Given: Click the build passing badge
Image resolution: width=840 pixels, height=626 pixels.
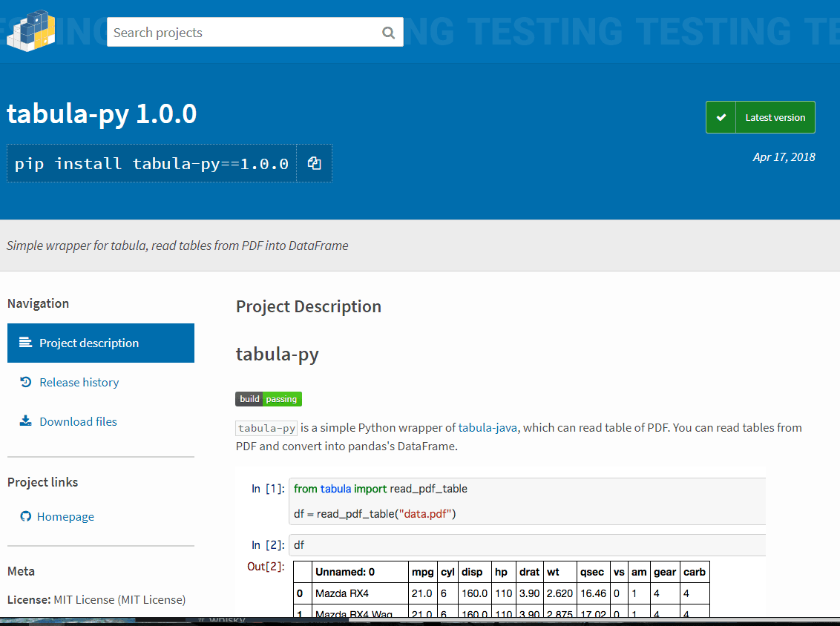Looking at the screenshot, I should click(x=269, y=399).
